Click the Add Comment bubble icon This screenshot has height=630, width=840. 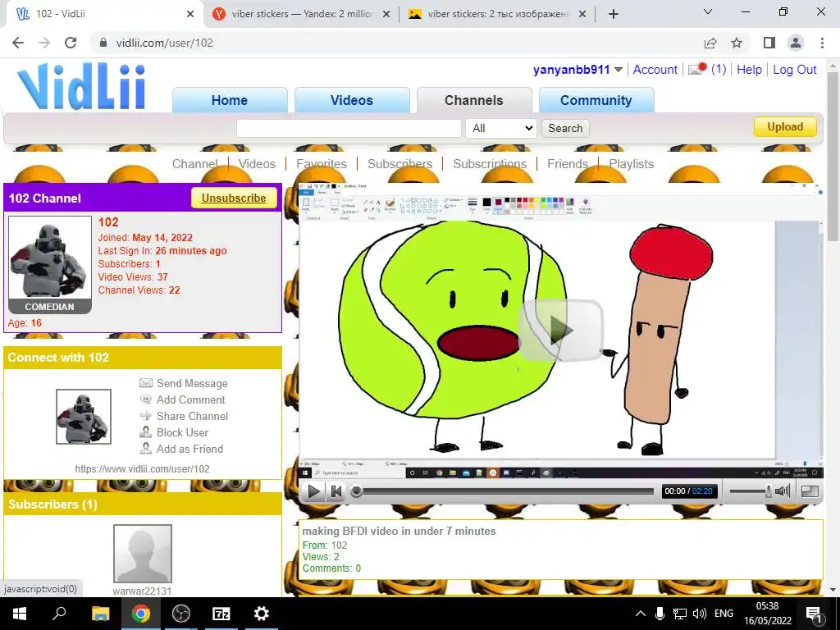146,399
